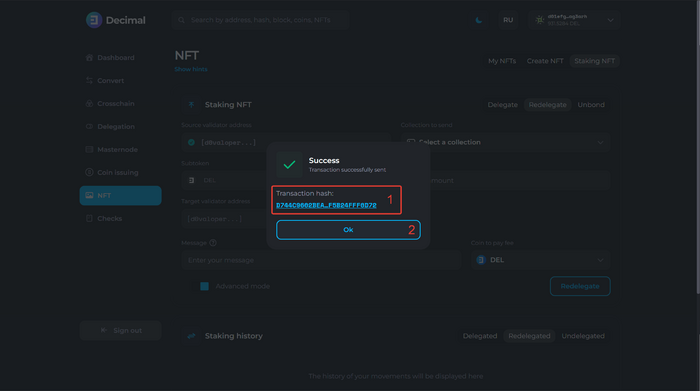Click the search by address field

click(261, 20)
